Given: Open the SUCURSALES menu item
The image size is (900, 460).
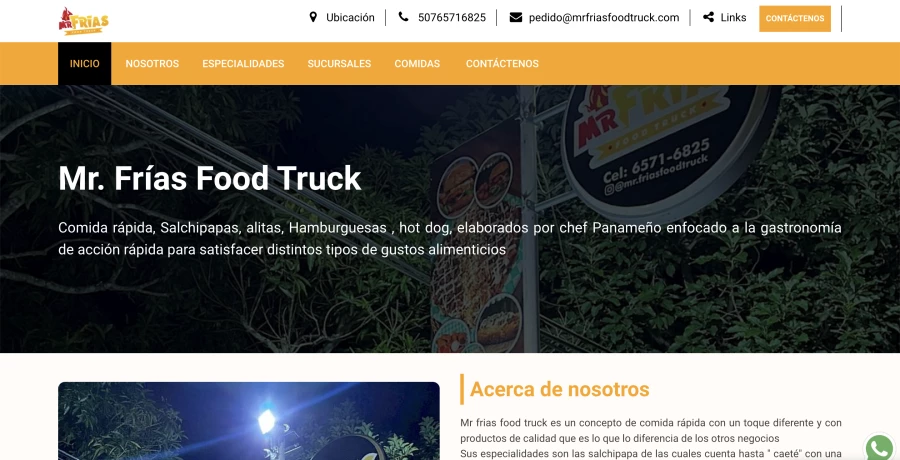Looking at the screenshot, I should 339,64.
